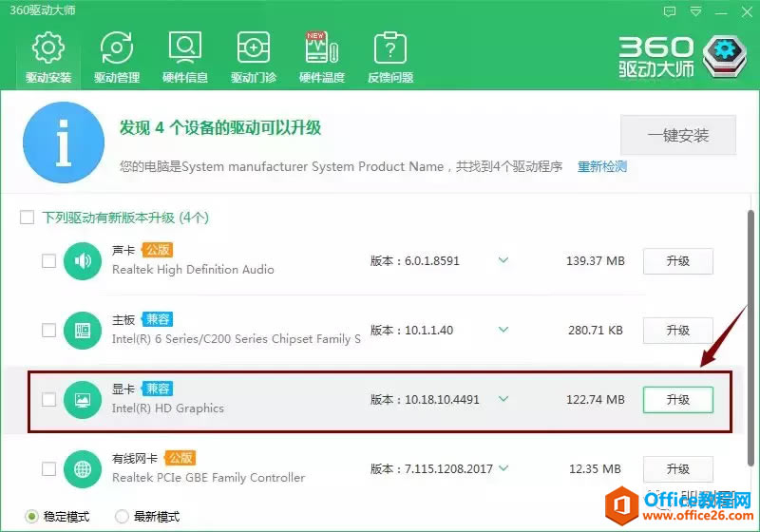Click the 兼容 tag next to 主板

pos(158,319)
